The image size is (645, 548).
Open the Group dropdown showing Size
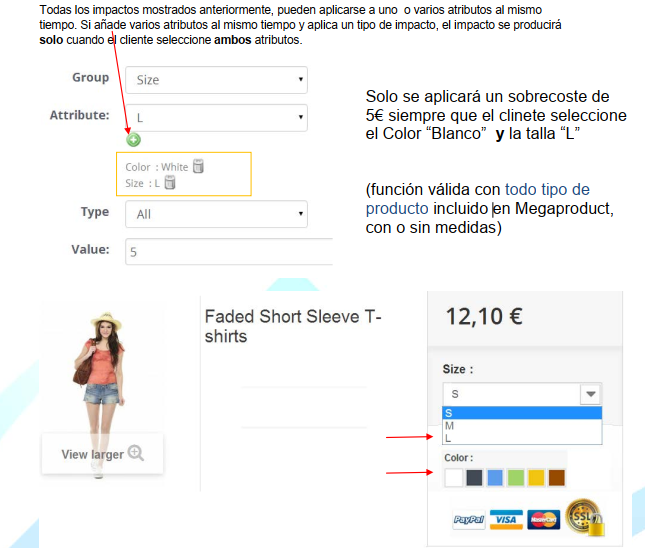point(216,80)
